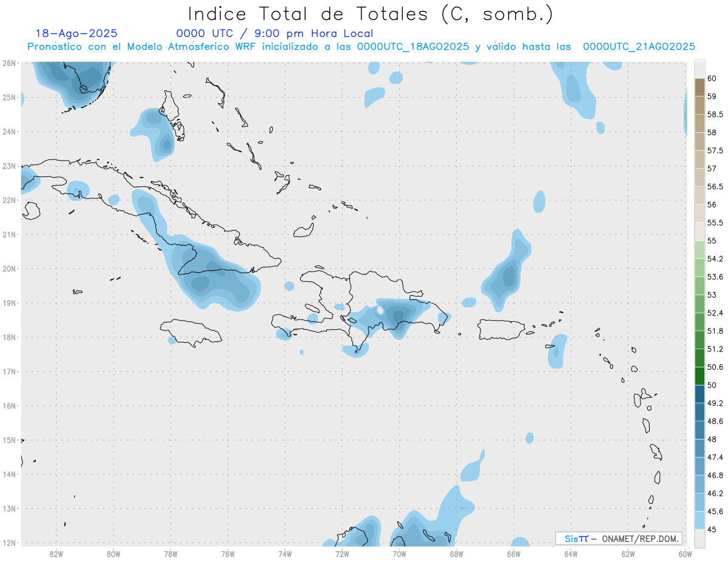
Task: Click the colorbar value label '55.5'
Action: 716,222
